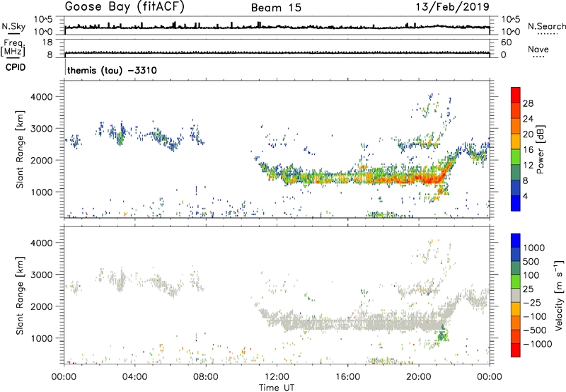Click the 18 tick on the frequency axis

click(47, 42)
